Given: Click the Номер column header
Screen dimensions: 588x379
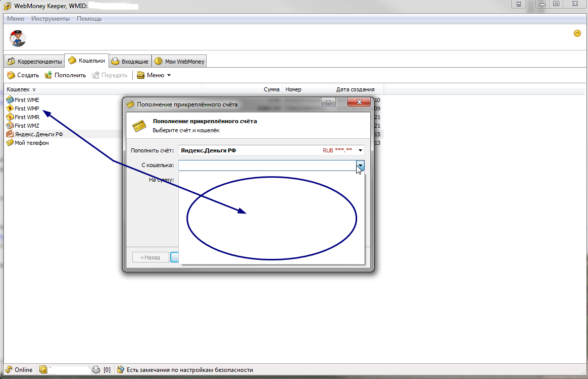Looking at the screenshot, I should tap(308, 89).
